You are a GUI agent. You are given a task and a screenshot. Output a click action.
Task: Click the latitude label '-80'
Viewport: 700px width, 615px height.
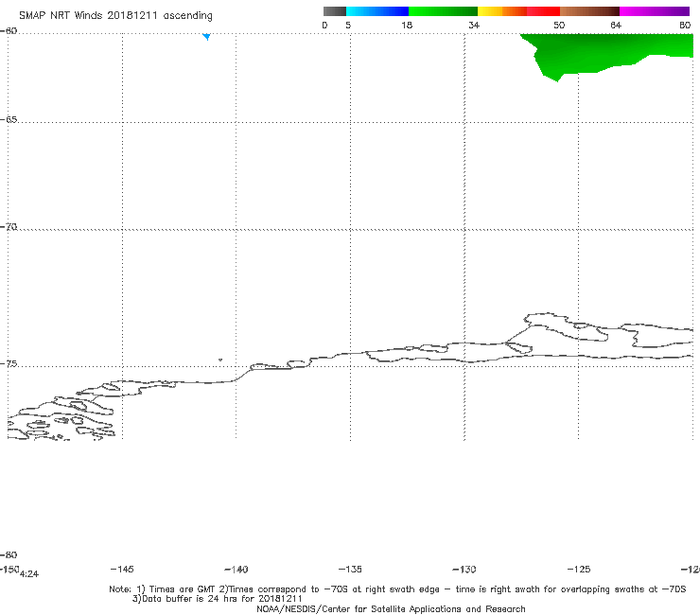[9, 554]
